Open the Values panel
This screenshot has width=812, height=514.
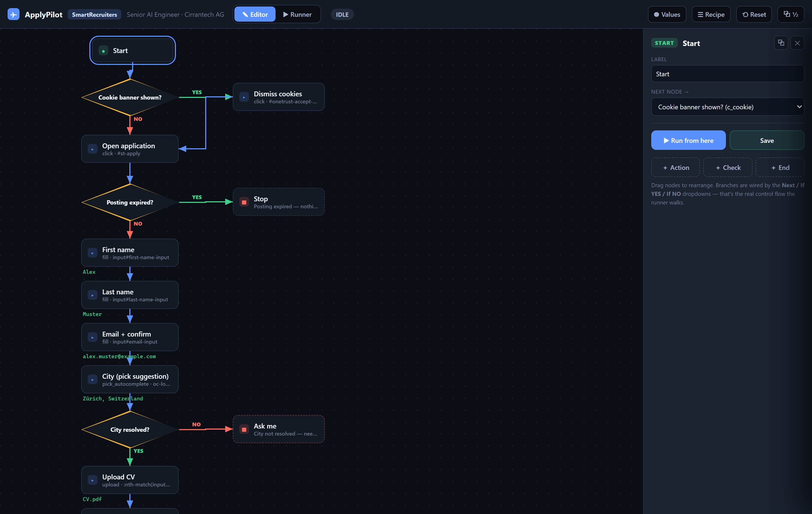pos(667,15)
